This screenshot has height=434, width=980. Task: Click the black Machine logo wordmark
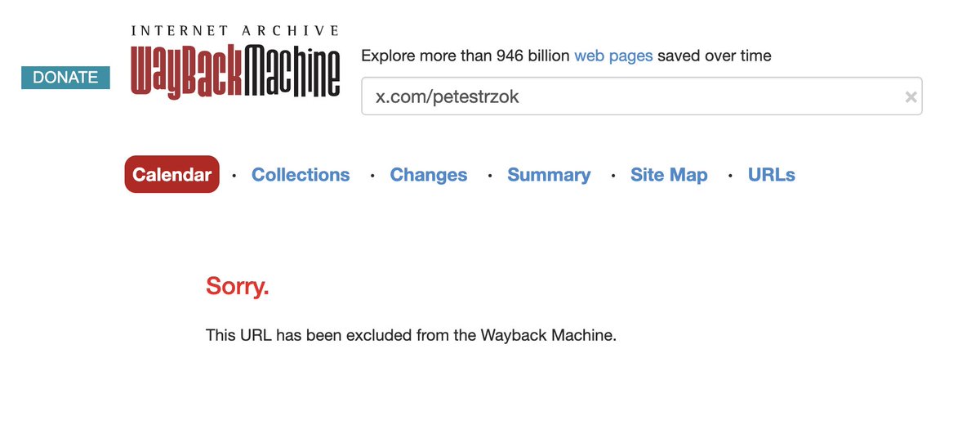291,73
